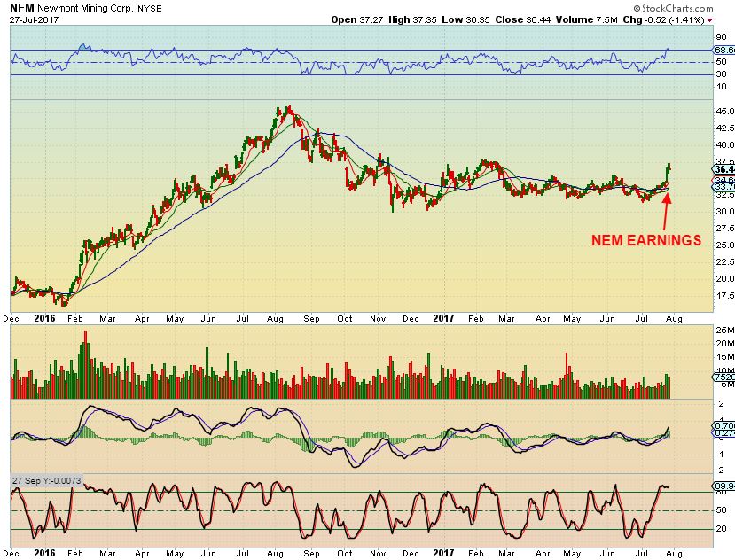Click the 2016 label under the price chart
The image size is (735, 560).
pos(44,318)
